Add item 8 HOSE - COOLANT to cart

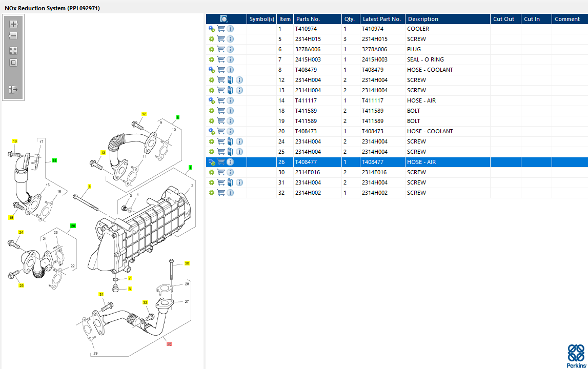coord(221,70)
